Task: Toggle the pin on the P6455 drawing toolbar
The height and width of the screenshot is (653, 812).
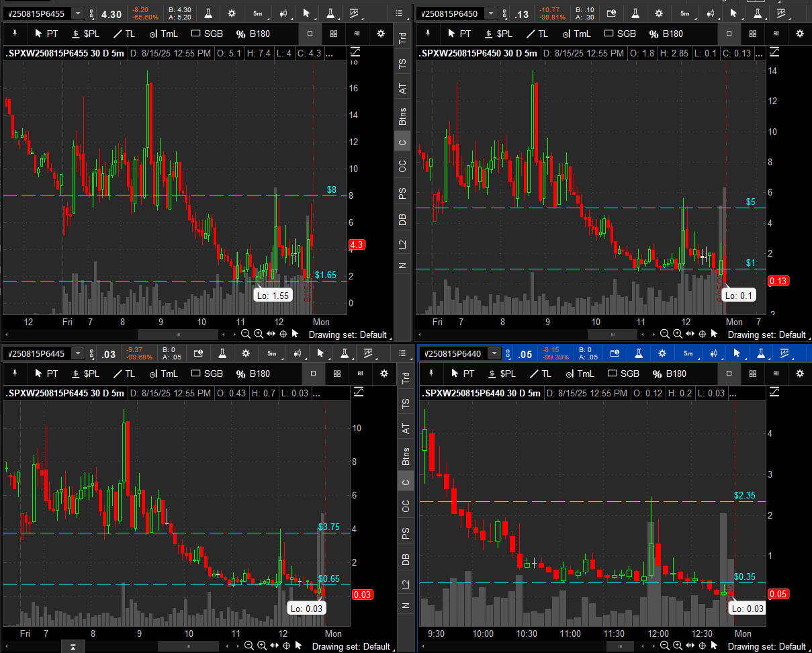Action: click(x=13, y=33)
